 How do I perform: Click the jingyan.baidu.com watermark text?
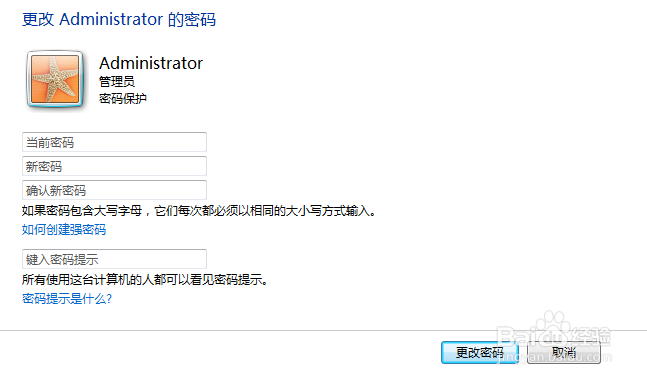(555, 357)
